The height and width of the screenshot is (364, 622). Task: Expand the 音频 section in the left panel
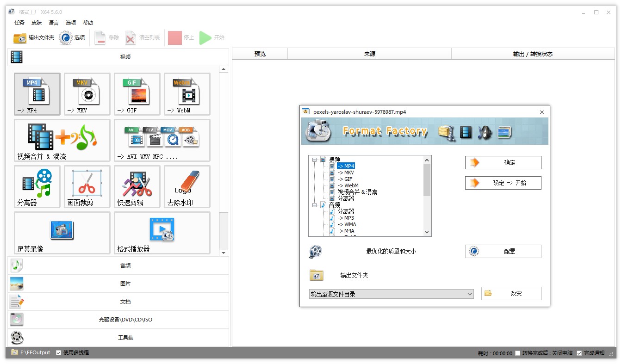click(x=118, y=265)
